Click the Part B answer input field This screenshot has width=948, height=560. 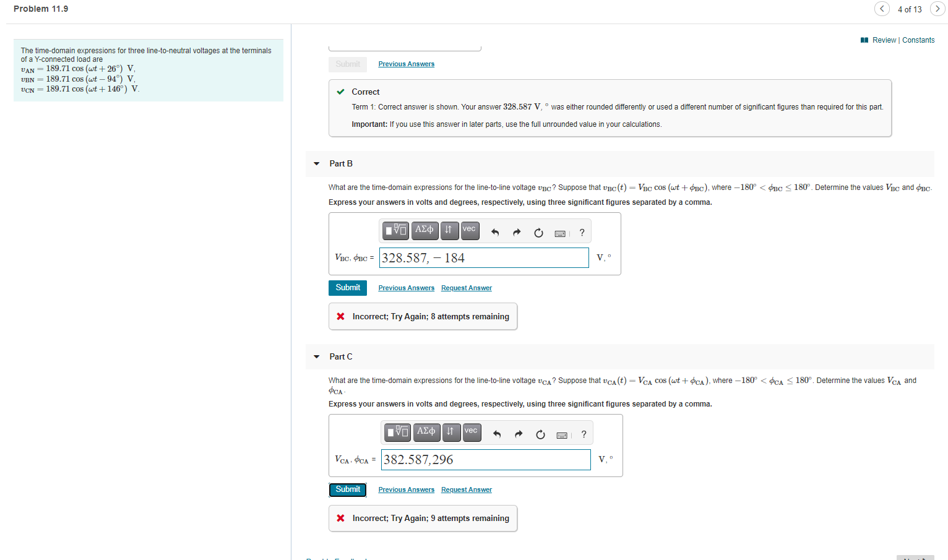click(484, 258)
